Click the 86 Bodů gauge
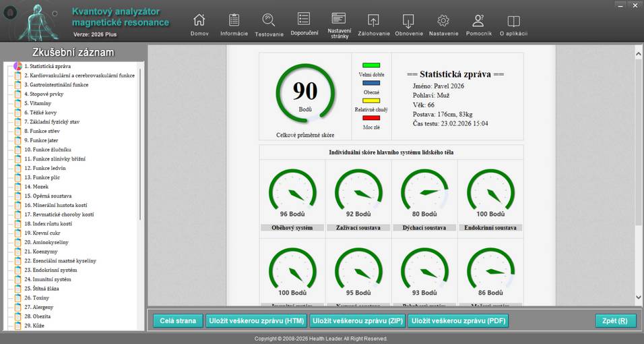Screen dimensions: 644x344 tap(490, 272)
